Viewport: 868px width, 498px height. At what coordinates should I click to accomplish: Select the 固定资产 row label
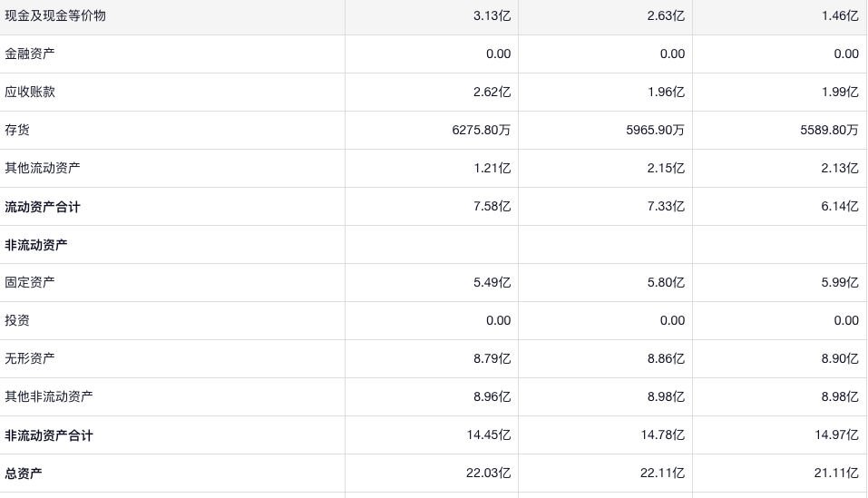(x=30, y=282)
